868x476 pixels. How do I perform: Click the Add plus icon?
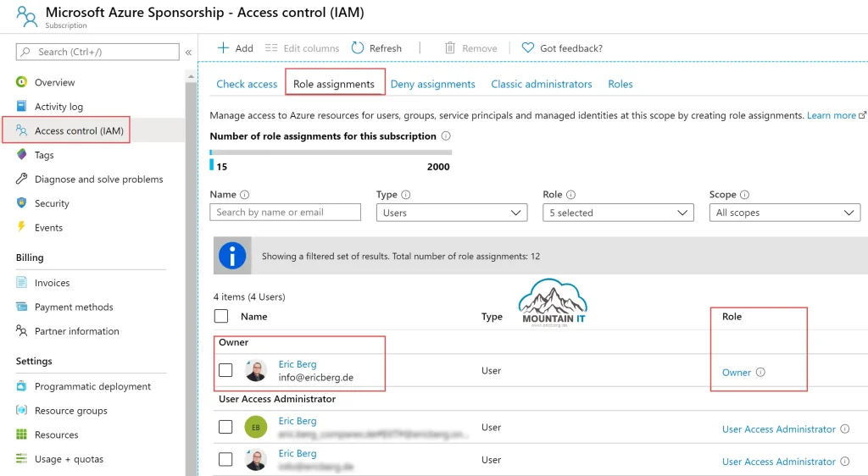[224, 48]
